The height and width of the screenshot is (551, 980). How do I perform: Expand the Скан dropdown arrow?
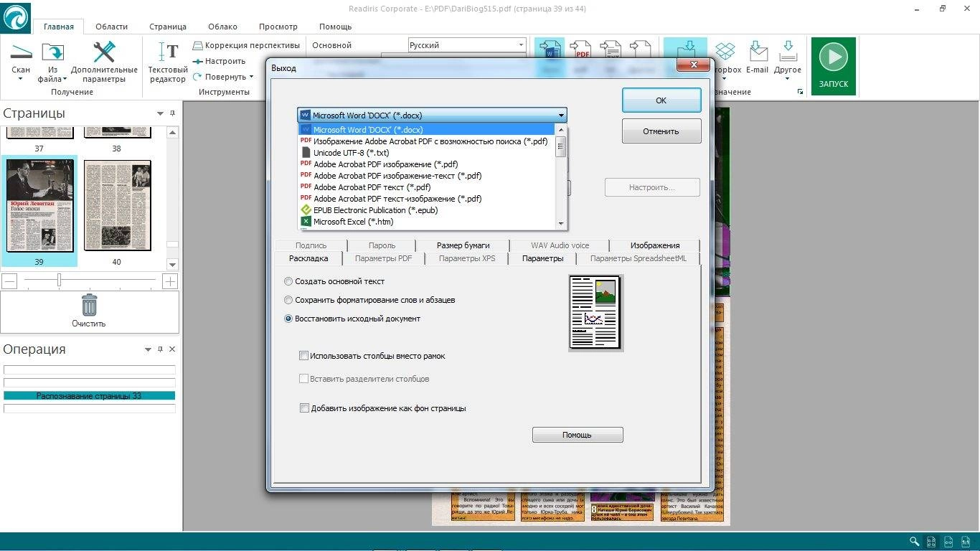[x=21, y=79]
